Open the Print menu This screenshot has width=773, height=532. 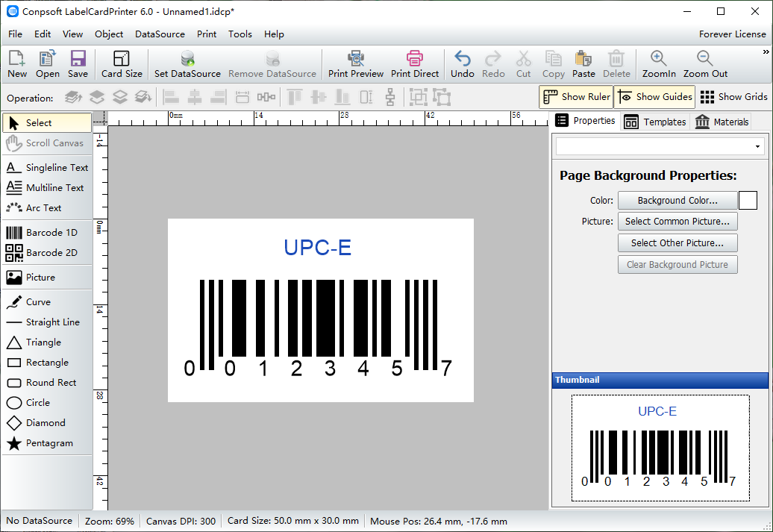[x=207, y=34]
